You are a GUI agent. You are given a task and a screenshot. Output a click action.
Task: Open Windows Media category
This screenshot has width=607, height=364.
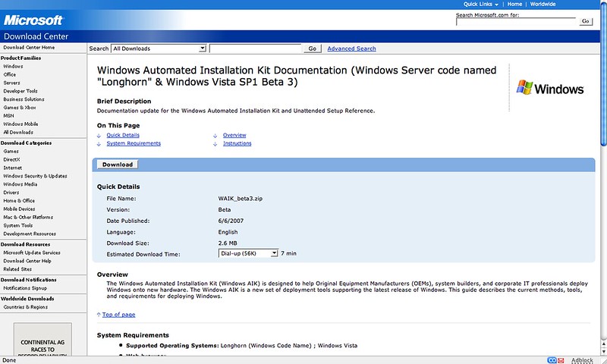click(20, 184)
